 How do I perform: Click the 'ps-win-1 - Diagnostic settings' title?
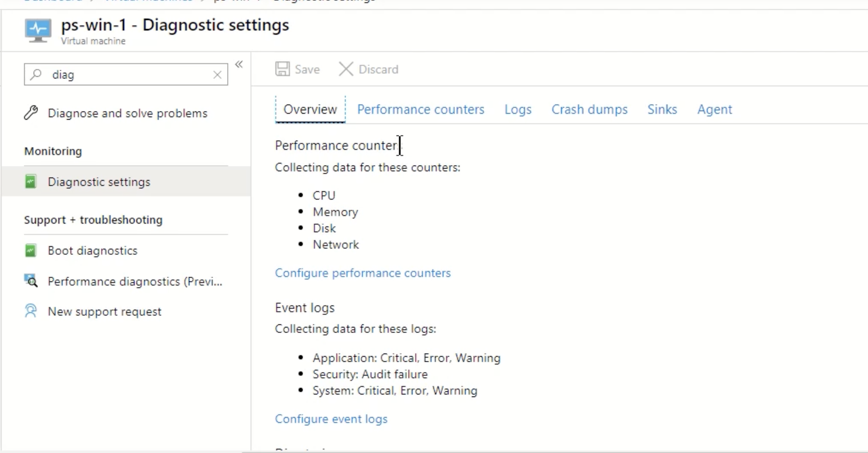[175, 25]
